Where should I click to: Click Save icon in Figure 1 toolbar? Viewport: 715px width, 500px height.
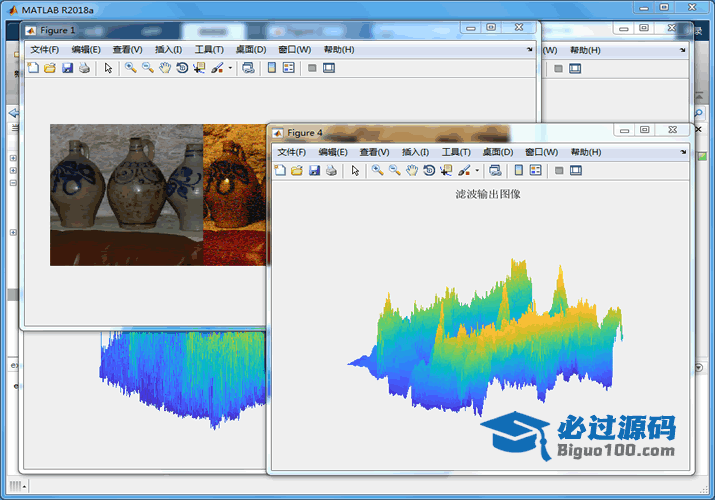(x=67, y=68)
